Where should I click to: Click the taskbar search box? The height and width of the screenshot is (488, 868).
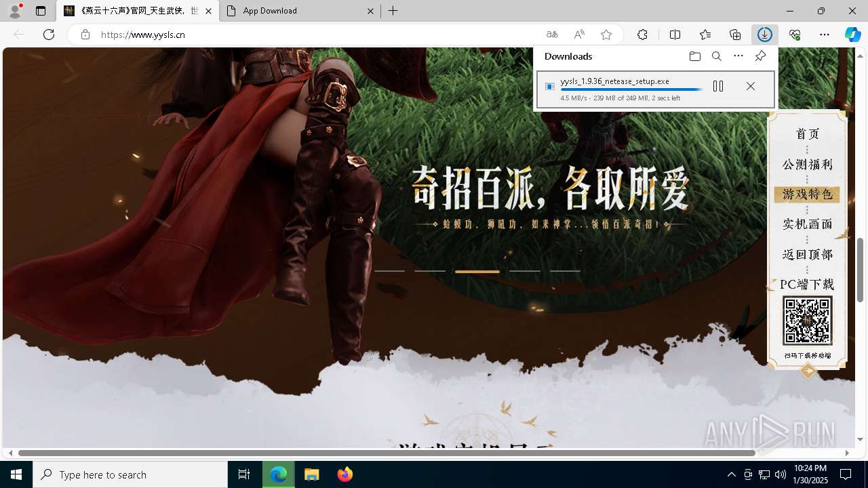click(130, 474)
